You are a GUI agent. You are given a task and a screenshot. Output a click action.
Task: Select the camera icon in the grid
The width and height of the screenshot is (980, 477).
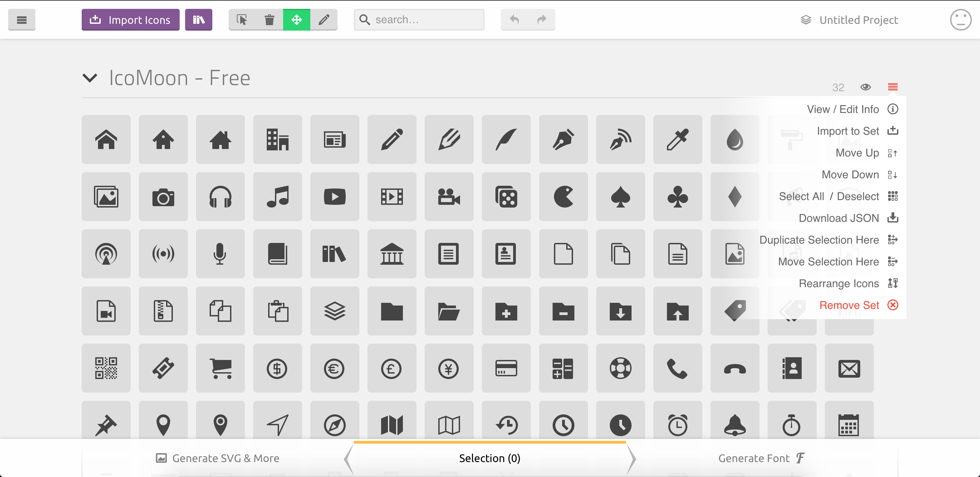(163, 197)
